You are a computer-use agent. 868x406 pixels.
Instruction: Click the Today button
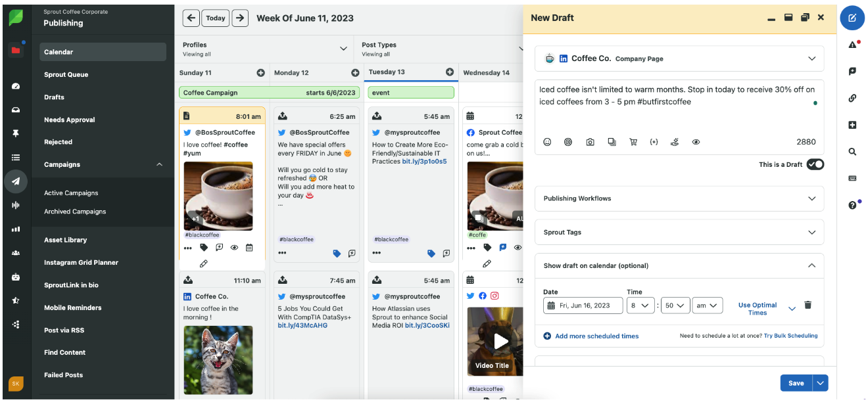point(216,18)
